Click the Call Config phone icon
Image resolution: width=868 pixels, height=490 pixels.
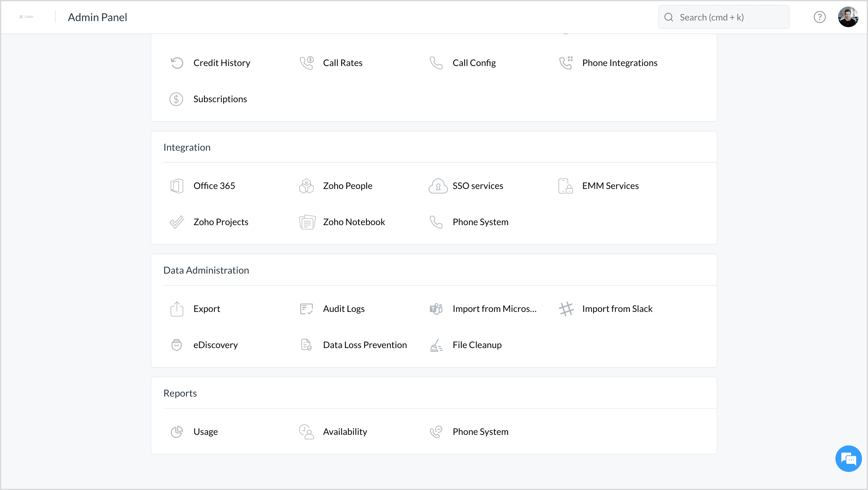point(436,63)
